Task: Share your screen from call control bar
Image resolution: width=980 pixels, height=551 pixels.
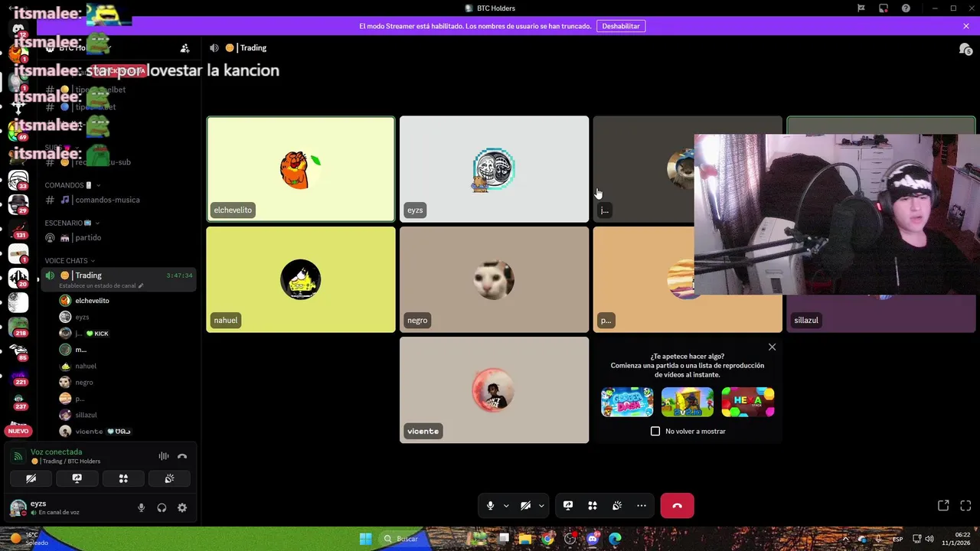Action: tap(568, 506)
